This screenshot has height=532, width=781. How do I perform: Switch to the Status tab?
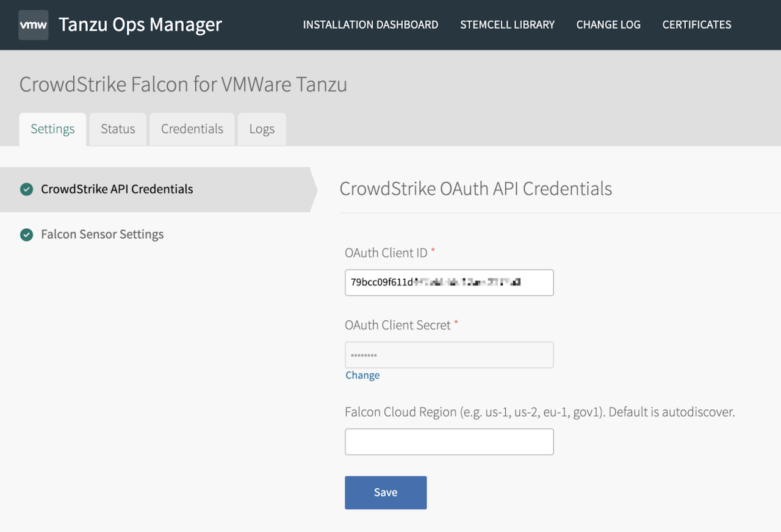(118, 129)
